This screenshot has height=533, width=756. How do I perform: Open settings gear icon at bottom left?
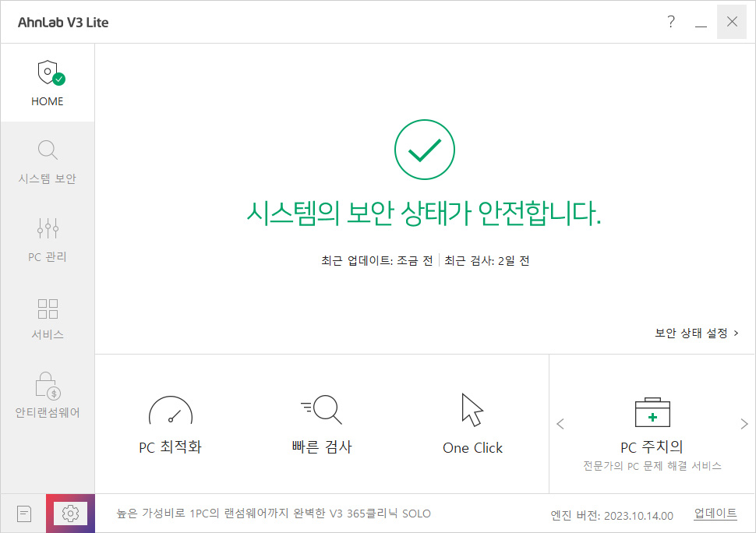(70, 514)
